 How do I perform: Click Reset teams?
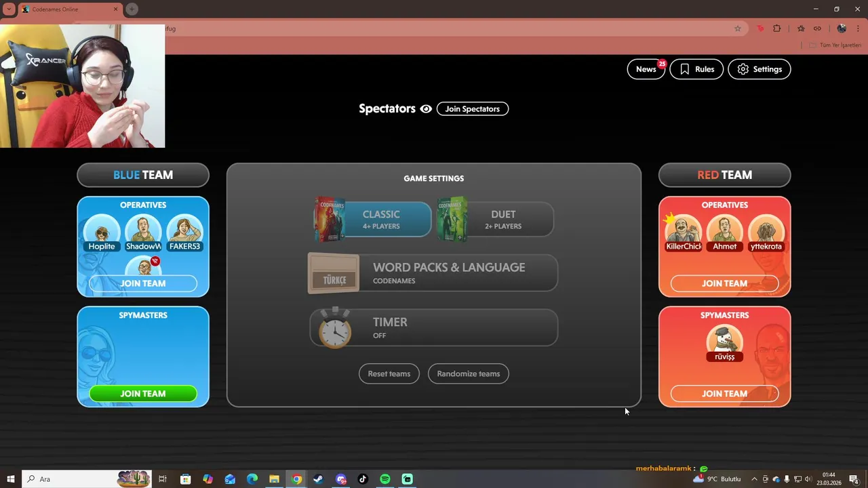(x=389, y=373)
